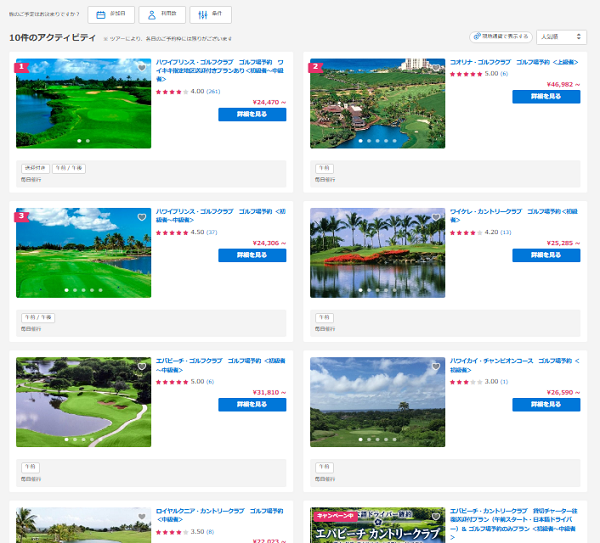Open the 人気順 sort order dropdown
Viewport: 600px width, 543px height.
561,37
